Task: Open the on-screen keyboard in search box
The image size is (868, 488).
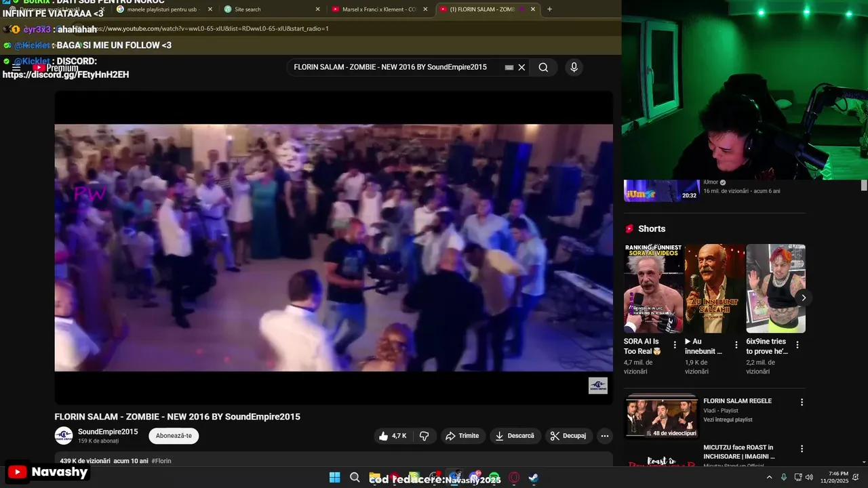Action: pos(509,68)
